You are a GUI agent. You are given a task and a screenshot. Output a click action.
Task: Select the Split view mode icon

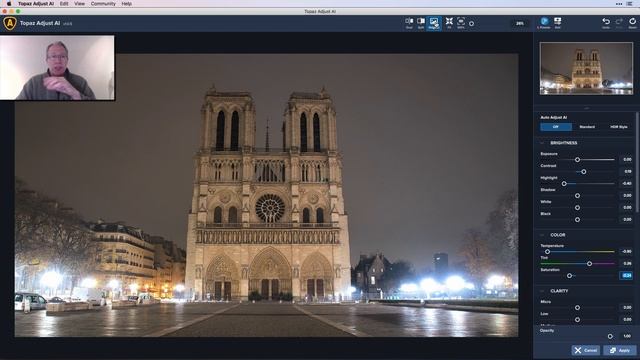click(421, 23)
